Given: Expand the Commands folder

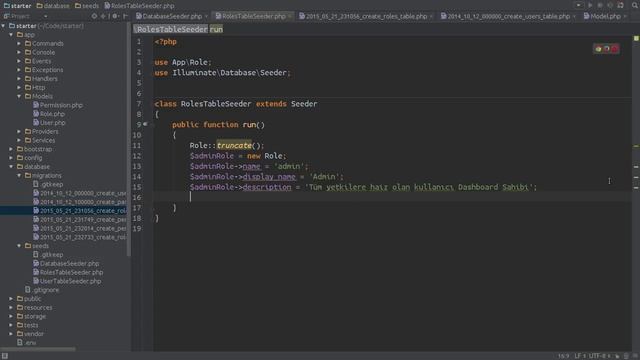Looking at the screenshot, I should (x=19, y=43).
